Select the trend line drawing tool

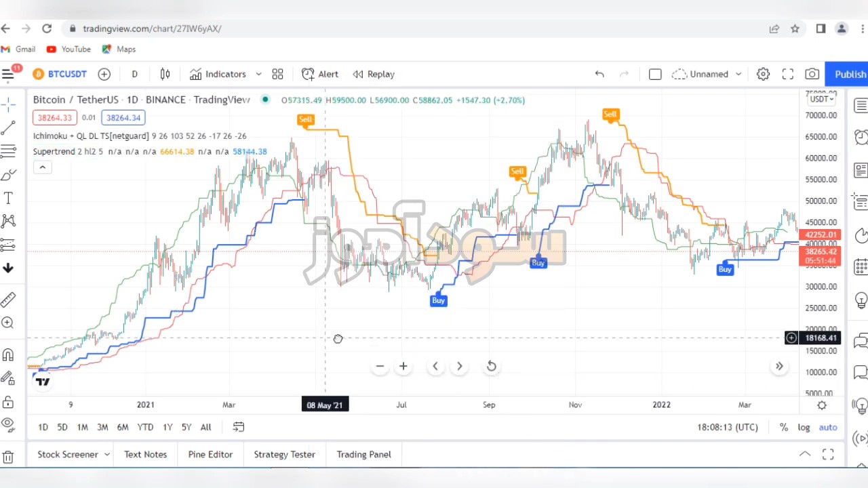(x=8, y=127)
